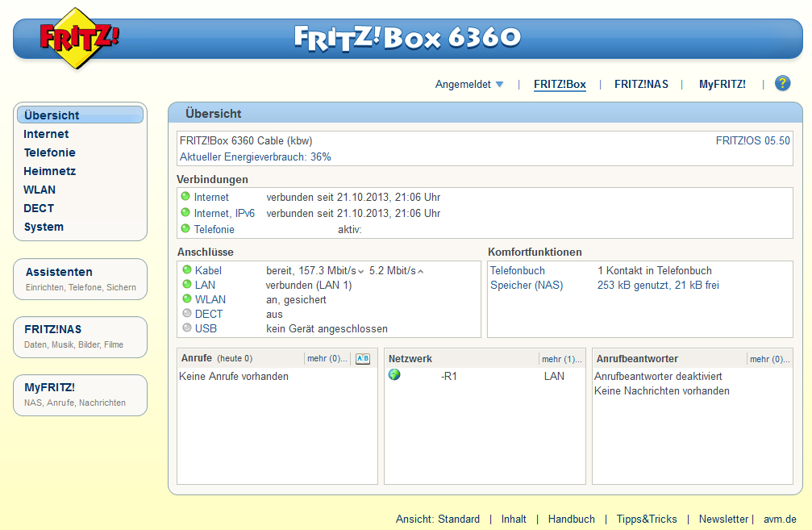Screen dimensions: 812x530
Task: Switch to FRITZ!NAS top tab
Action: 641,85
